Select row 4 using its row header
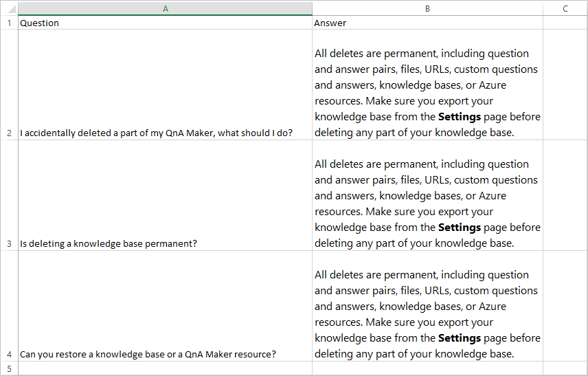The image size is (588, 376). tap(9, 354)
